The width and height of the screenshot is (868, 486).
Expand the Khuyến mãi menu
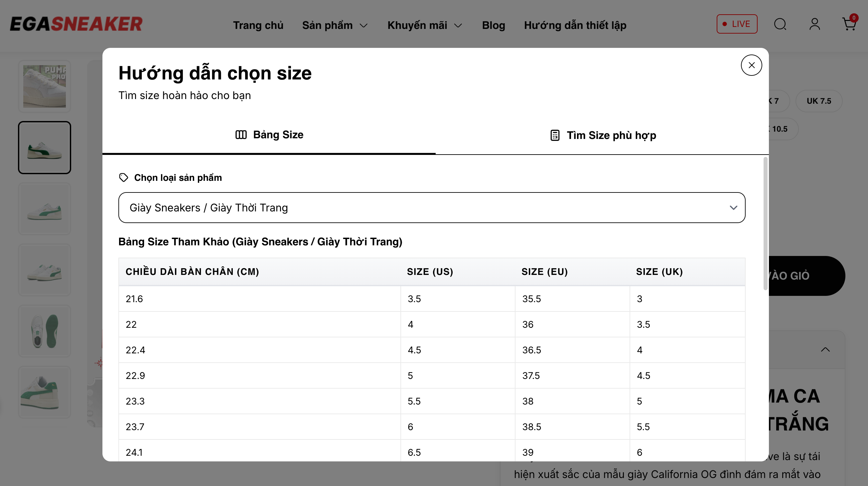point(425,25)
